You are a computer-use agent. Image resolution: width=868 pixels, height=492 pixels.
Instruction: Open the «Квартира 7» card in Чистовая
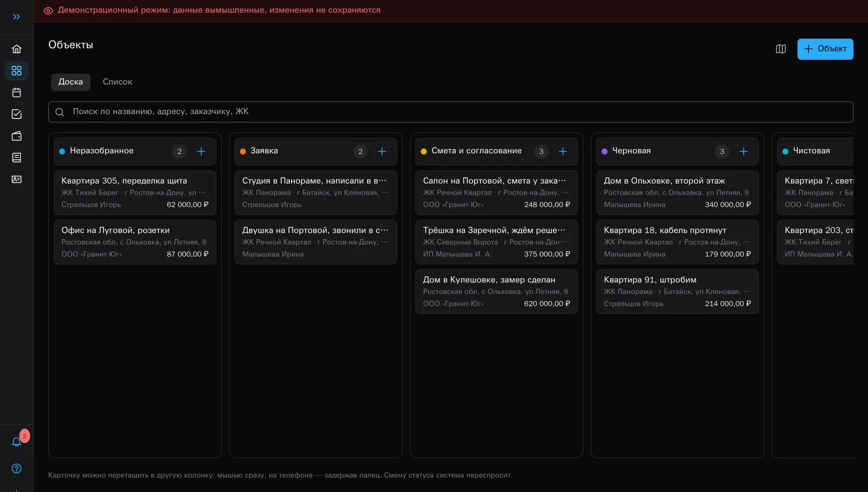(x=815, y=193)
